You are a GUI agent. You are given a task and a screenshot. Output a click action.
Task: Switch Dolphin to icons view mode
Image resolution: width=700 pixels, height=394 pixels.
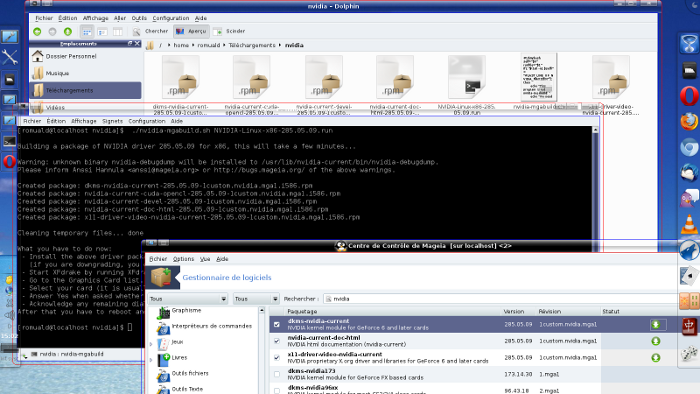pyautogui.click(x=87, y=32)
